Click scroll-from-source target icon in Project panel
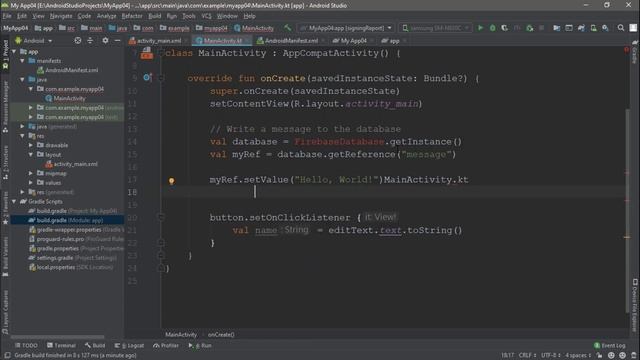Image resolution: width=640 pixels, height=360 pixels. tap(78, 40)
